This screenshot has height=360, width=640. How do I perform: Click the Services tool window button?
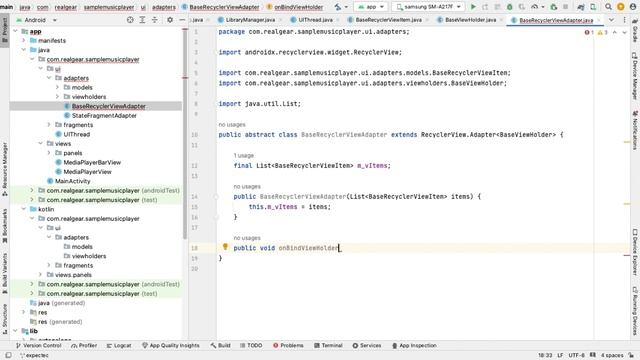click(367, 345)
